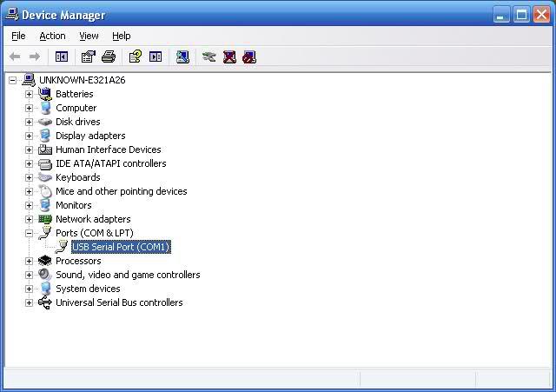Expand Mice and other pointing devices

pyautogui.click(x=29, y=191)
